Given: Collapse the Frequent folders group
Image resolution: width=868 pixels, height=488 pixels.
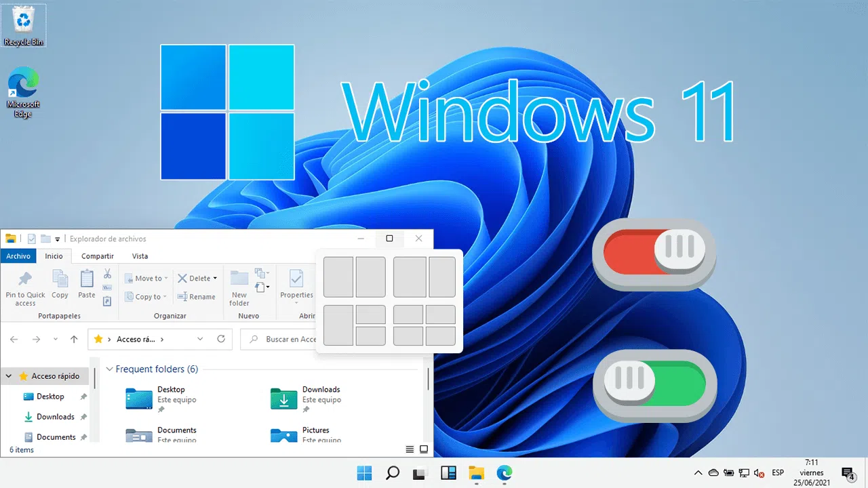Looking at the screenshot, I should click(x=109, y=369).
